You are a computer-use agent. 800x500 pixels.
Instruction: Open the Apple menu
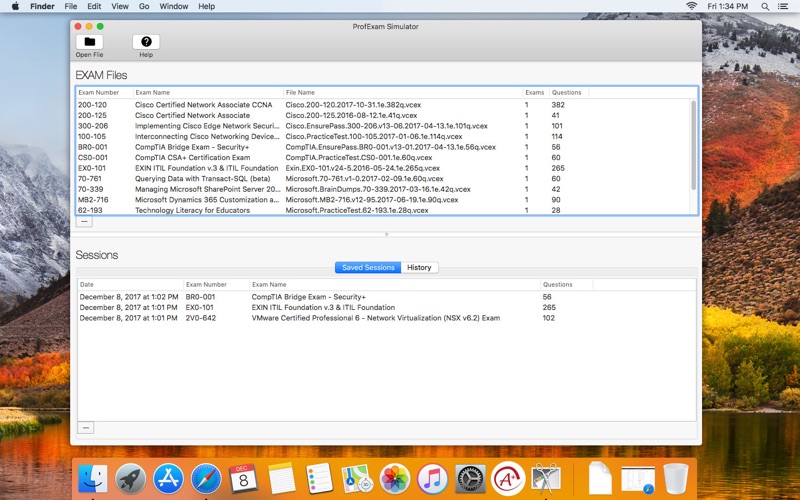(x=15, y=6)
